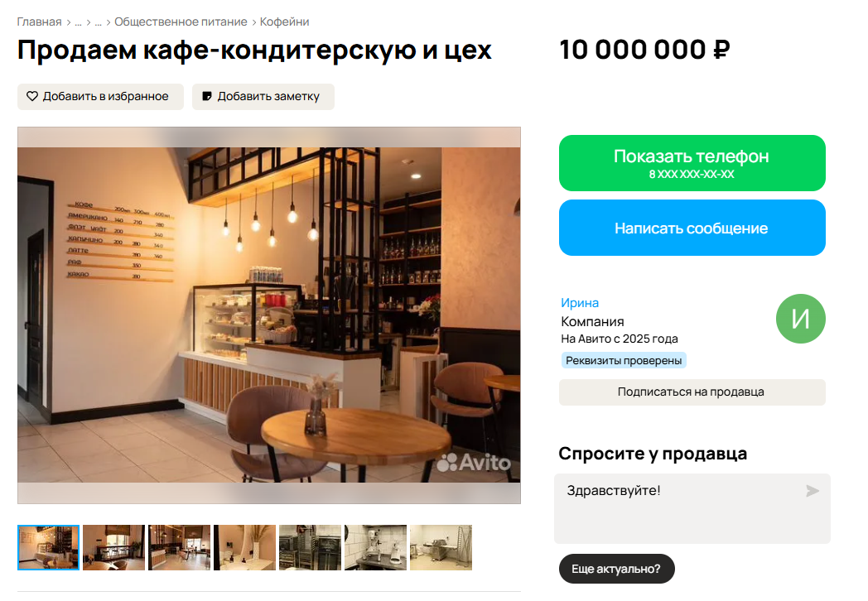The height and width of the screenshot is (601, 868).
Task: Subscribe via Подписаться на продавца button
Action: click(x=692, y=392)
